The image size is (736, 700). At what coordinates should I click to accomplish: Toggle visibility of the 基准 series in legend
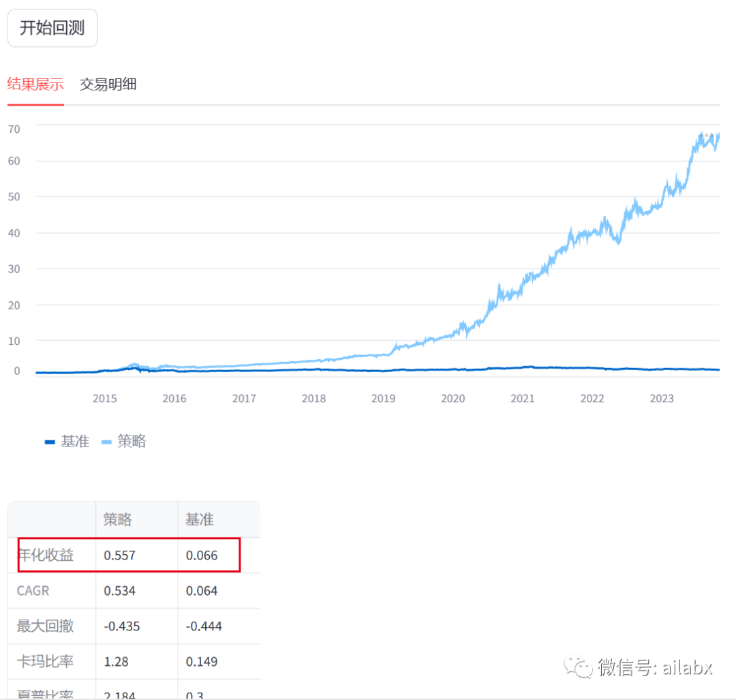[x=70, y=441]
